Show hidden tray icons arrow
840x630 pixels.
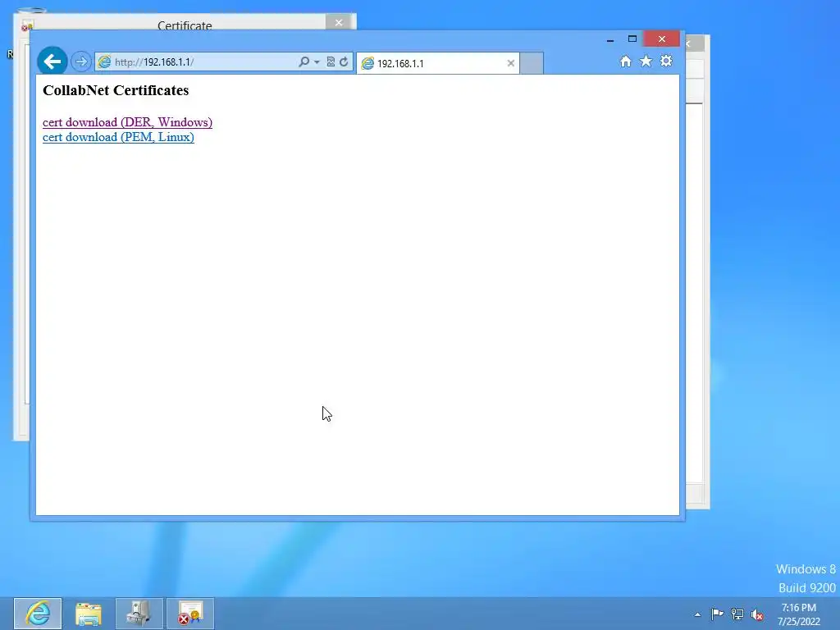coord(697,614)
